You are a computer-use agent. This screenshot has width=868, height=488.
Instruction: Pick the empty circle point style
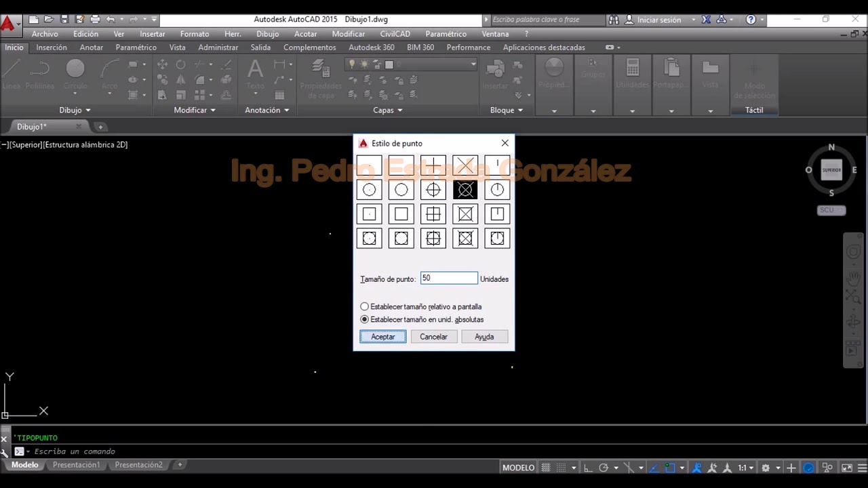pyautogui.click(x=401, y=190)
